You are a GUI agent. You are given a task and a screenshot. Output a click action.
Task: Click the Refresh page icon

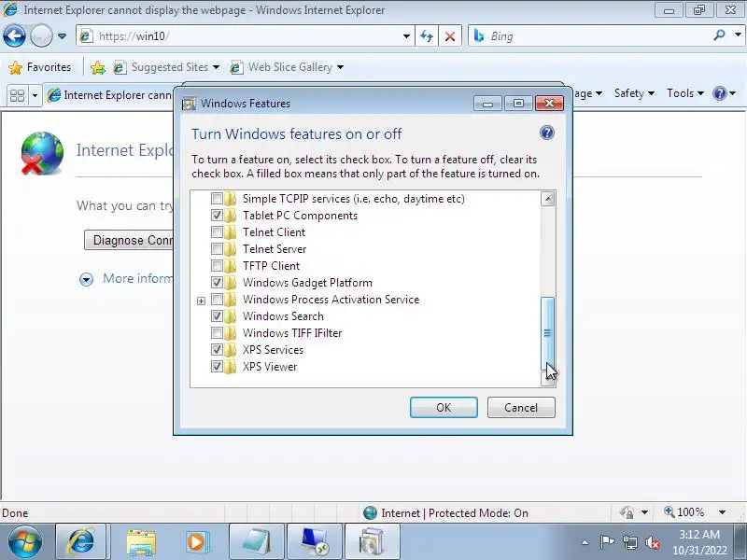427,36
